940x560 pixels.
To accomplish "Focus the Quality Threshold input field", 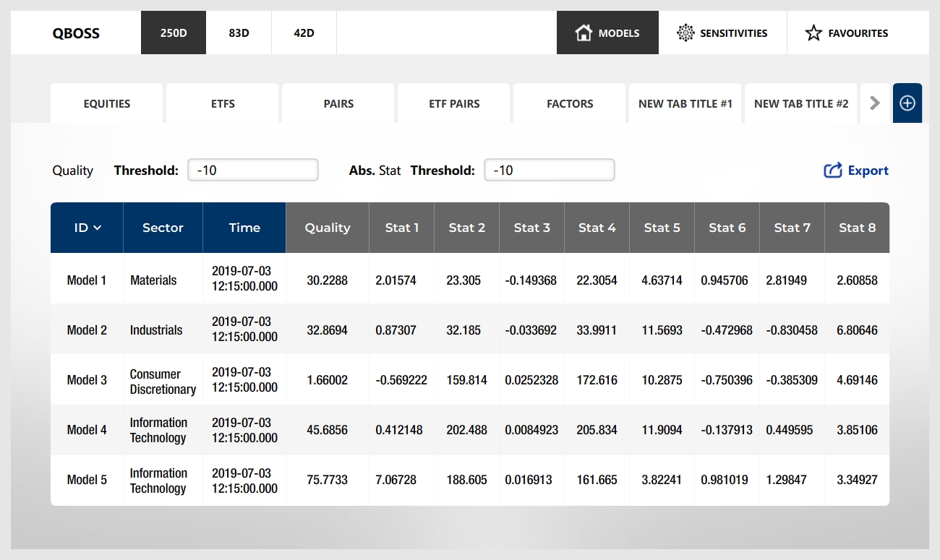I will (252, 170).
